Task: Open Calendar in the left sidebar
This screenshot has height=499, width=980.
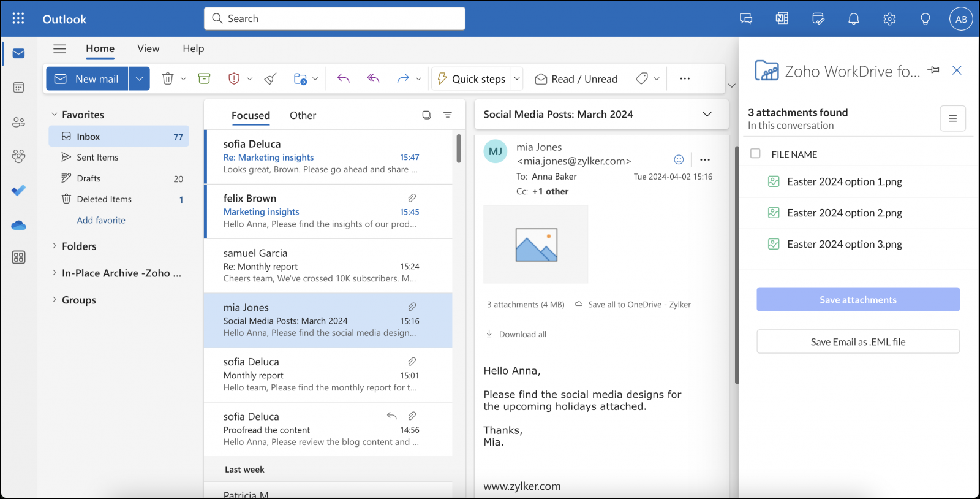Action: (18, 88)
